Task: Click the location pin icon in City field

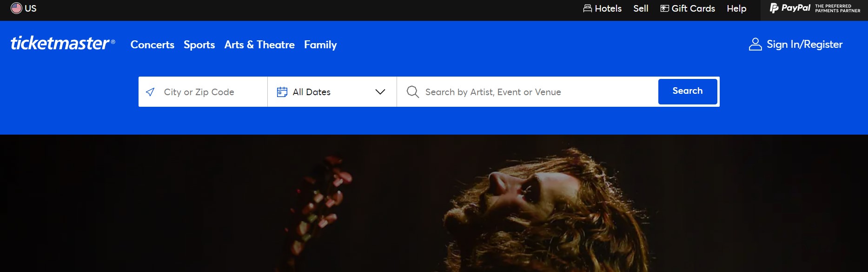Action: click(150, 91)
